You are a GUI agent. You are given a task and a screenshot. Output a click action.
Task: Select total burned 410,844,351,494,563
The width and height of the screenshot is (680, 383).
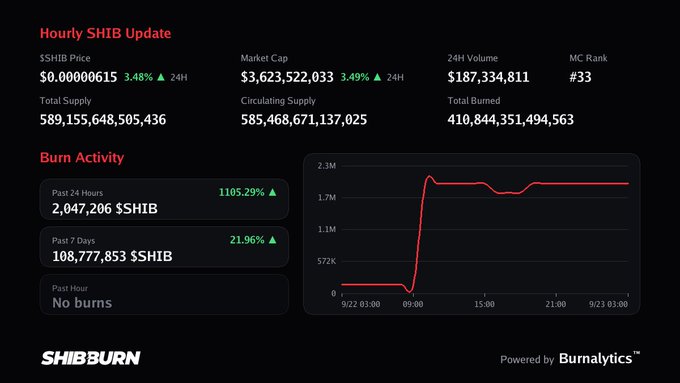(510, 120)
